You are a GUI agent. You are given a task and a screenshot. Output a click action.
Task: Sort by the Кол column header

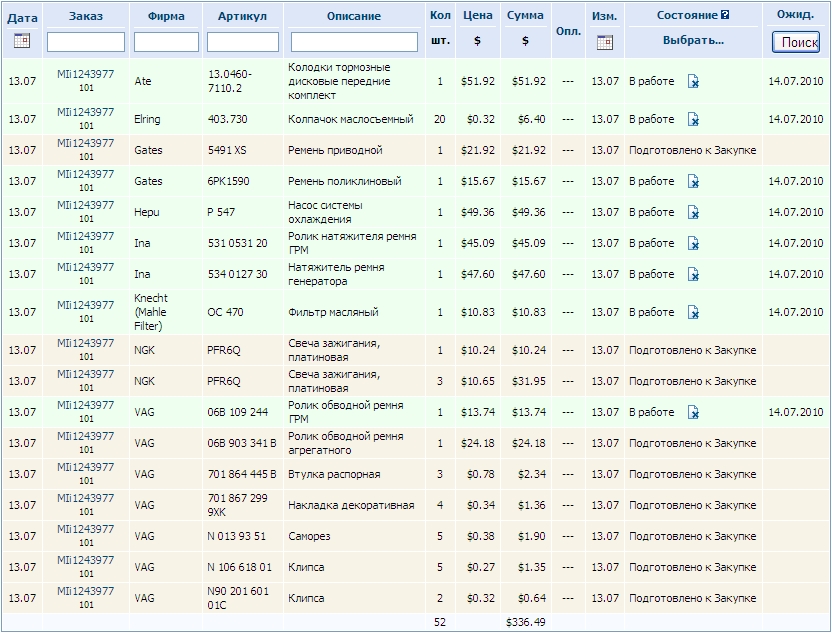[x=440, y=15]
